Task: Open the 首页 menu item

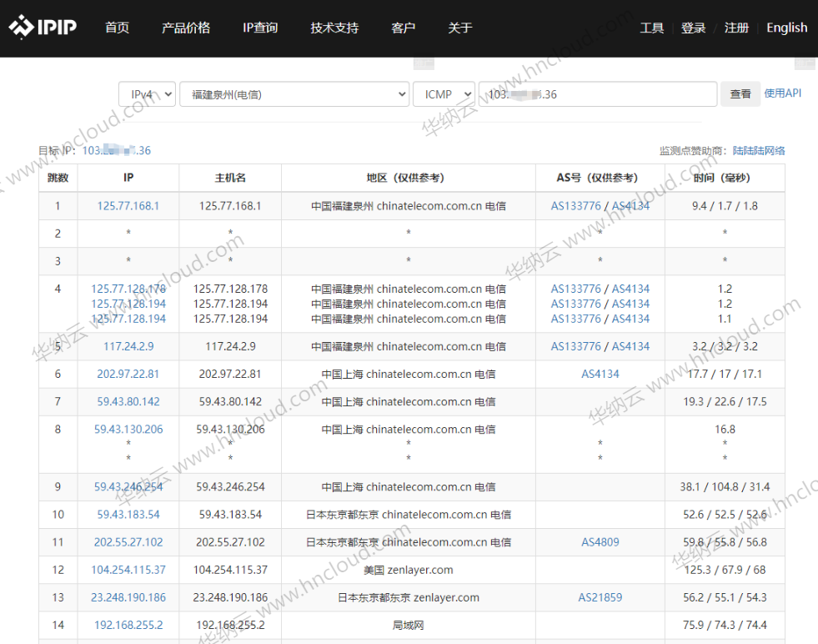Action: [x=117, y=28]
